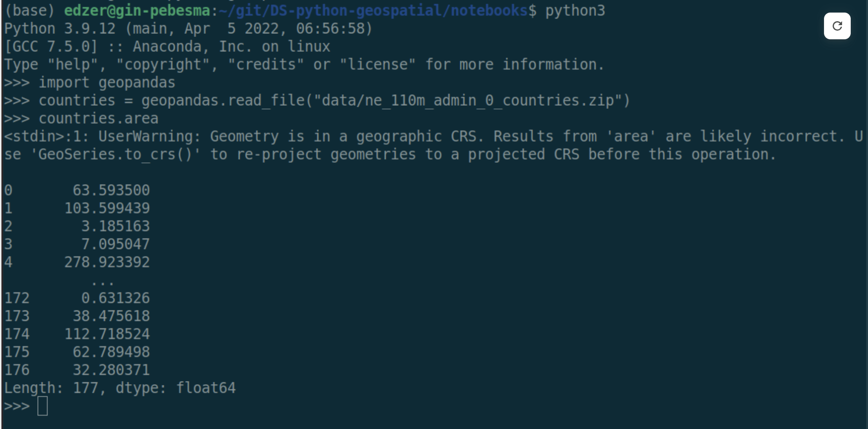Click the 'countries.area' command text
Screen dimensions: 868x429
[x=98, y=118]
